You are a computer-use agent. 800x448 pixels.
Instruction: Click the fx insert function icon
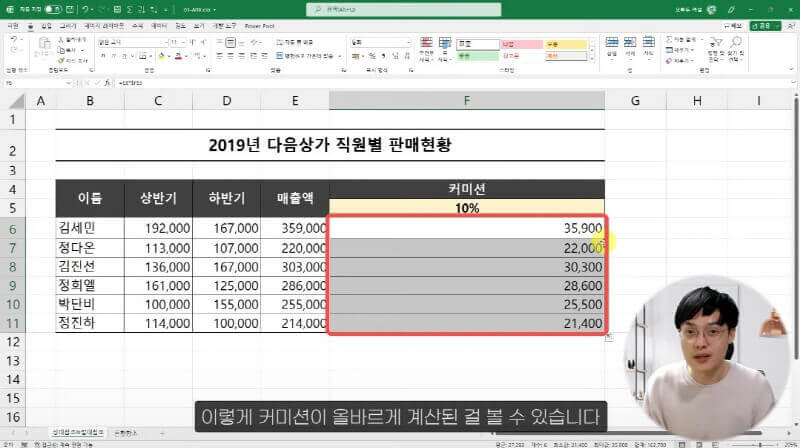pos(107,83)
